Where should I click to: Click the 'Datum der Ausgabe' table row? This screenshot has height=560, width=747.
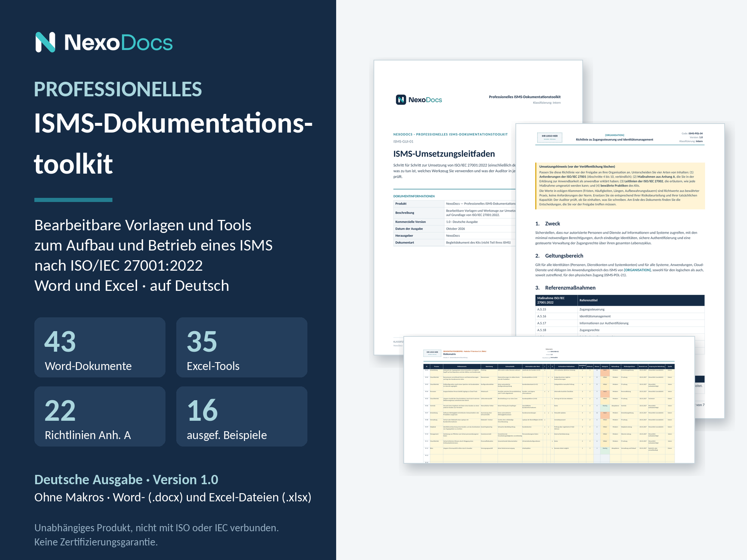(455, 229)
